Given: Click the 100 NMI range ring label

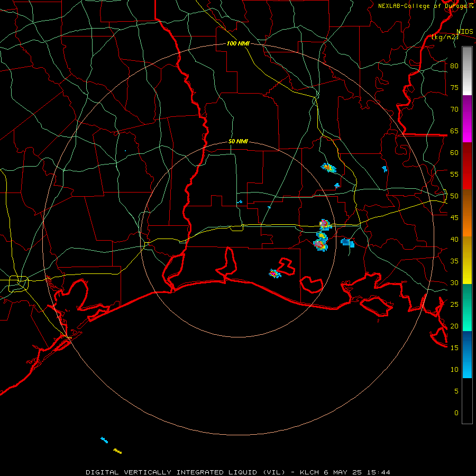Looking at the screenshot, I should pos(238,44).
